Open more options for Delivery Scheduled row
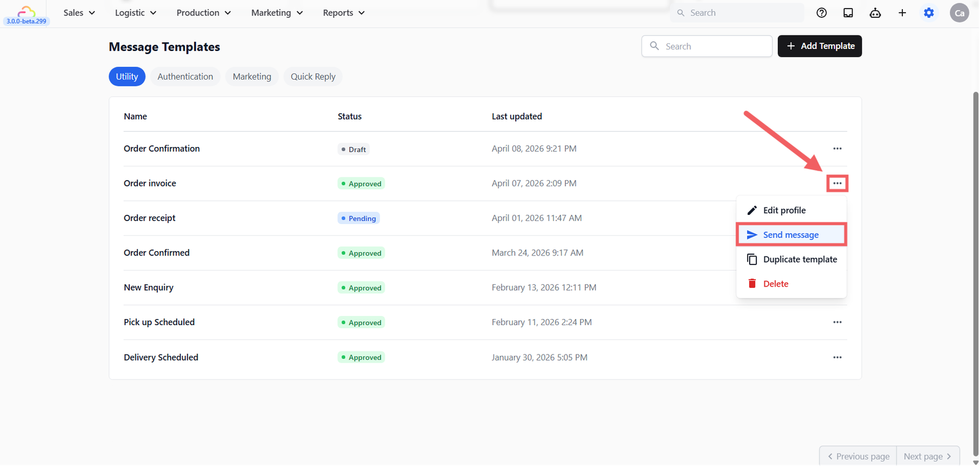Screen dimensions: 980x466 [x=837, y=358]
